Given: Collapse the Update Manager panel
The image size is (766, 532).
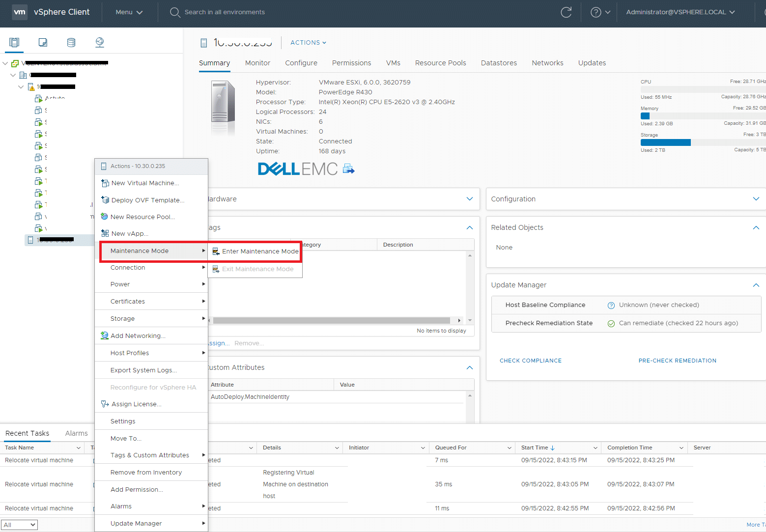Looking at the screenshot, I should pos(756,285).
